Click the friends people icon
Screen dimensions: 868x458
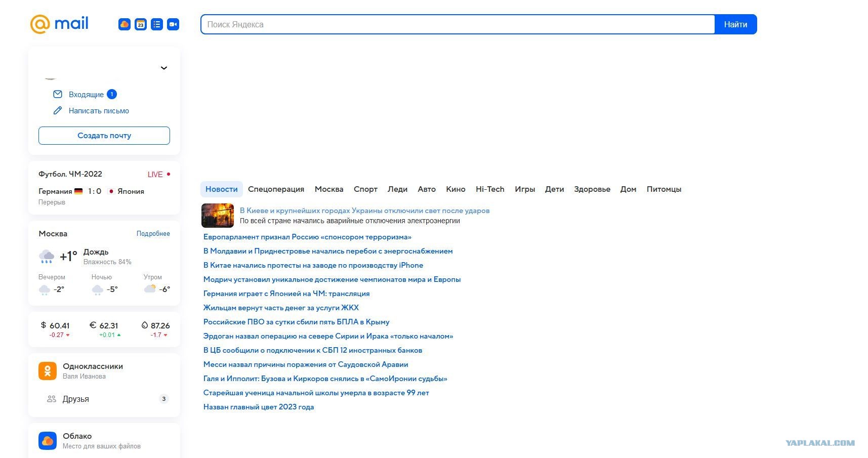point(52,399)
